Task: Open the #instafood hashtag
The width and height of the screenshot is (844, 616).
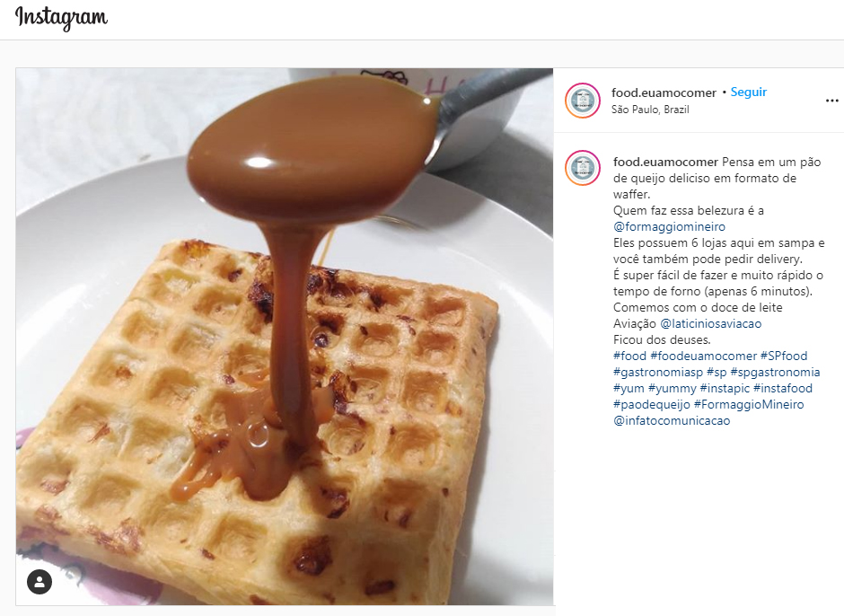Action: tap(783, 388)
